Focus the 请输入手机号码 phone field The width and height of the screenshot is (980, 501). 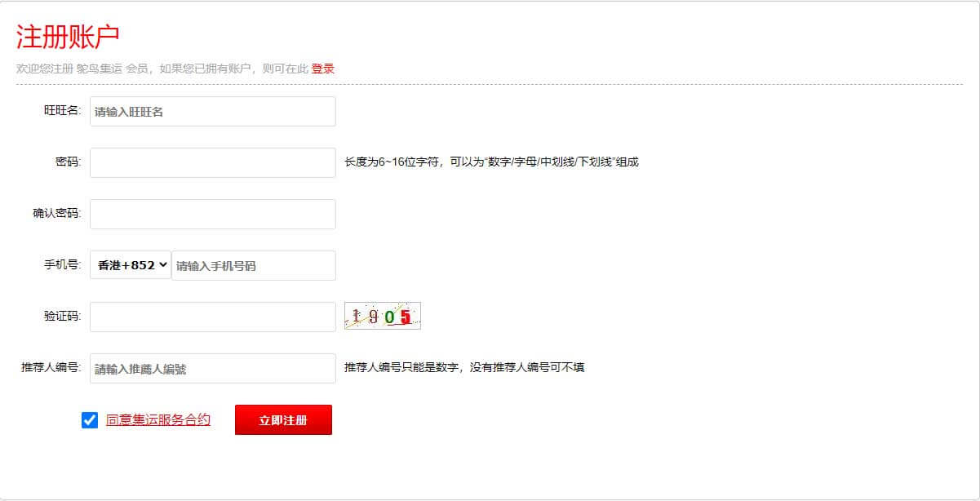[x=254, y=265]
